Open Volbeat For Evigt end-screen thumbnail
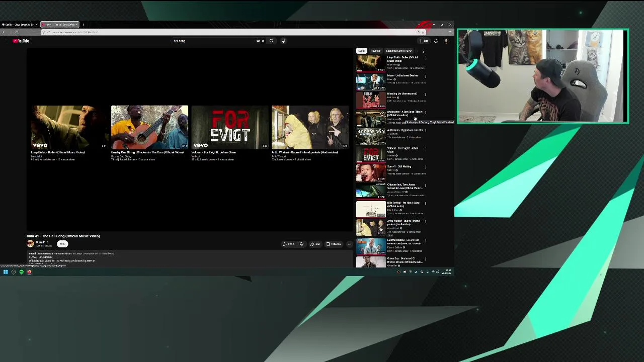 tap(230, 127)
